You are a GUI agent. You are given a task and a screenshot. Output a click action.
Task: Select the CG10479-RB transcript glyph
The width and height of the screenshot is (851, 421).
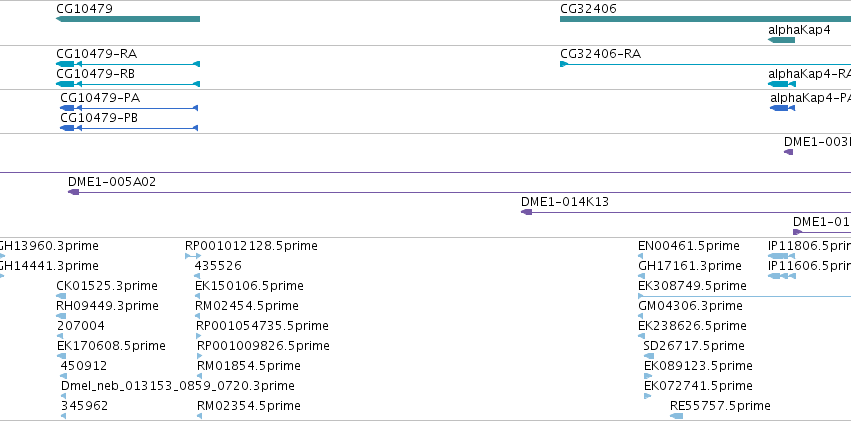[128, 84]
